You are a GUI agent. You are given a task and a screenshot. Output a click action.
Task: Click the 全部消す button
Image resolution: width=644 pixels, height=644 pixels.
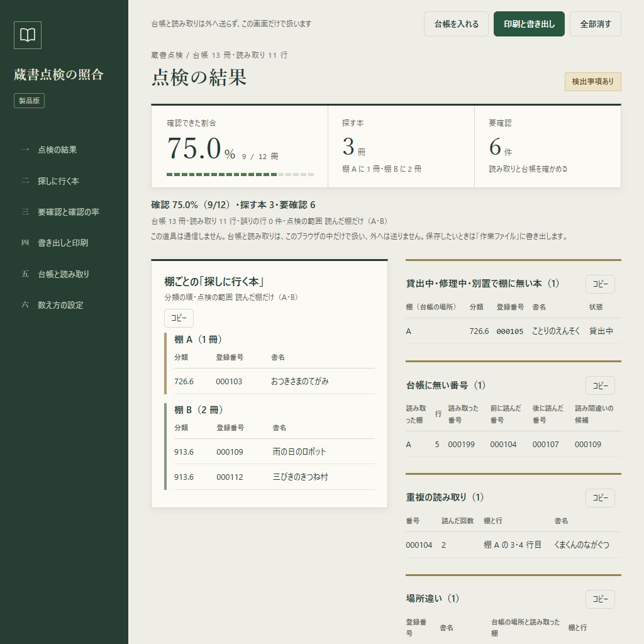tap(595, 25)
